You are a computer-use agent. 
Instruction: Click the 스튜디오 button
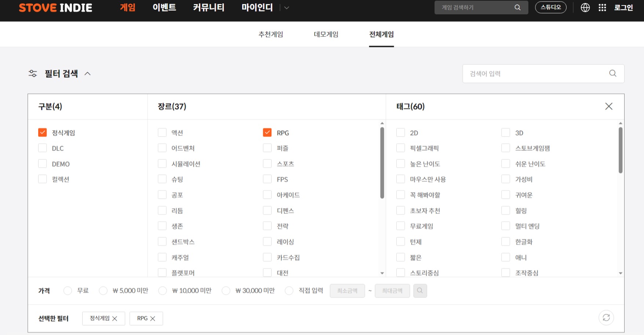click(x=550, y=7)
